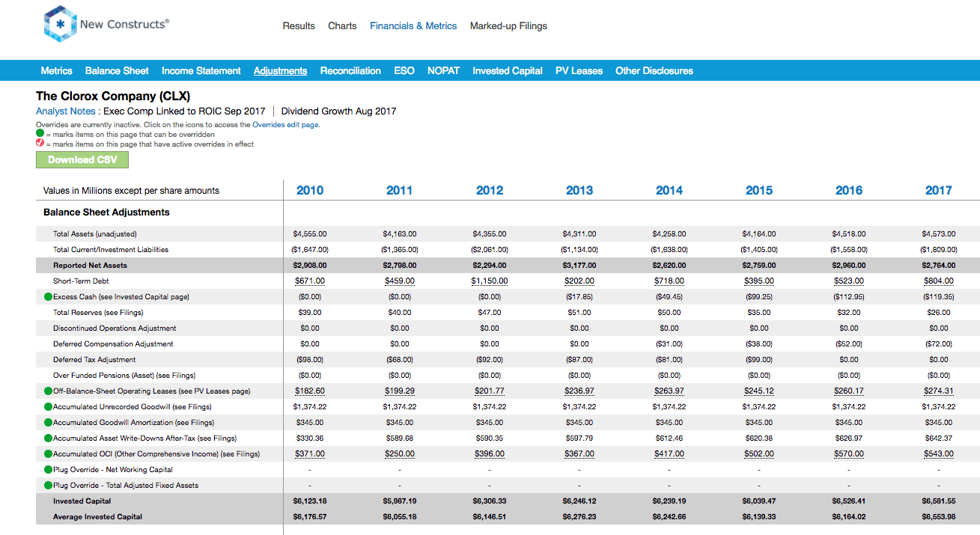
Task: Click the green dot for Plug Override Net Working Capital
Action: (x=48, y=470)
